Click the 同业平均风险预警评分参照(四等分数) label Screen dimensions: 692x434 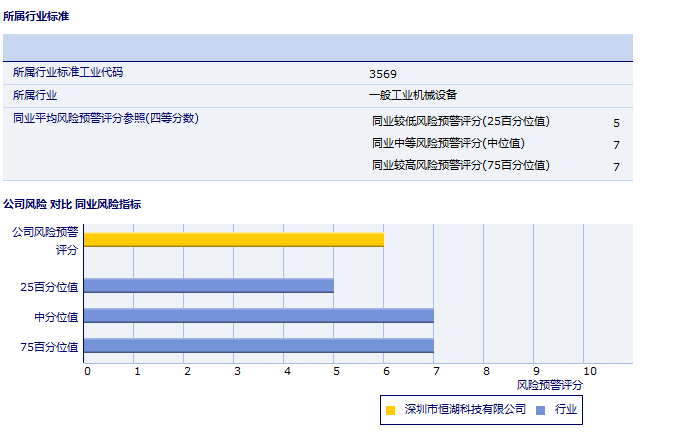coord(106,118)
